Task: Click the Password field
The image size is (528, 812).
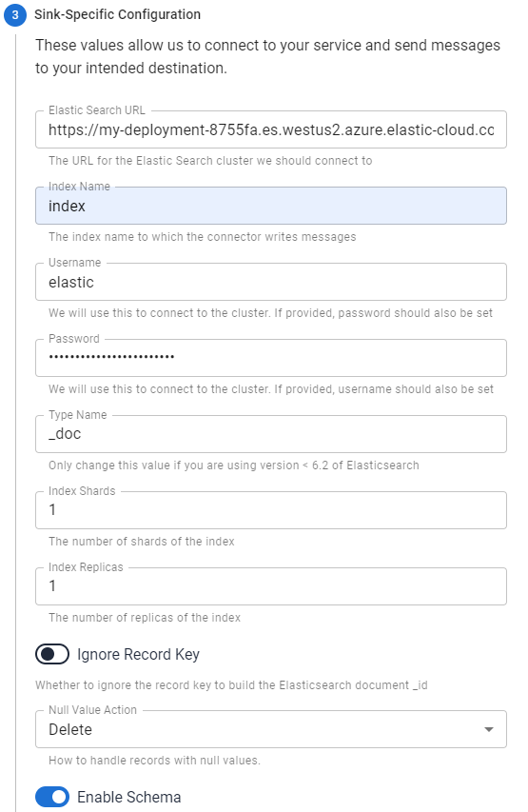Action: (x=271, y=358)
